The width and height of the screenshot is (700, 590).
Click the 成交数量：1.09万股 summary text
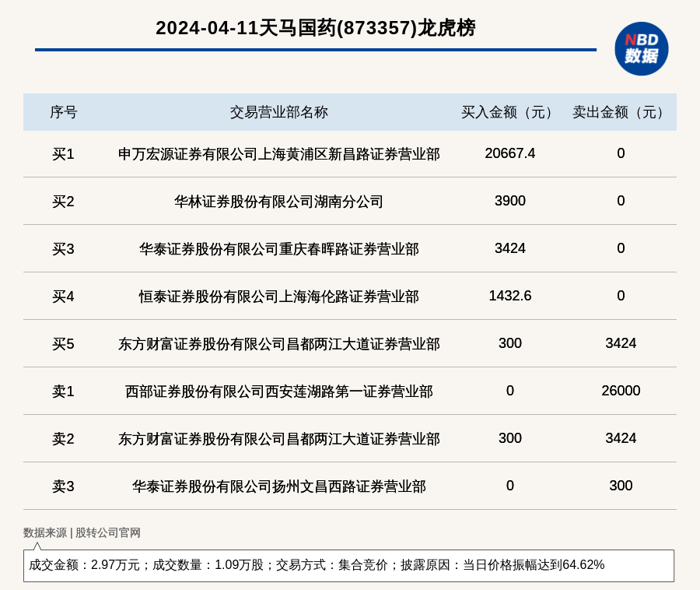tap(208, 565)
